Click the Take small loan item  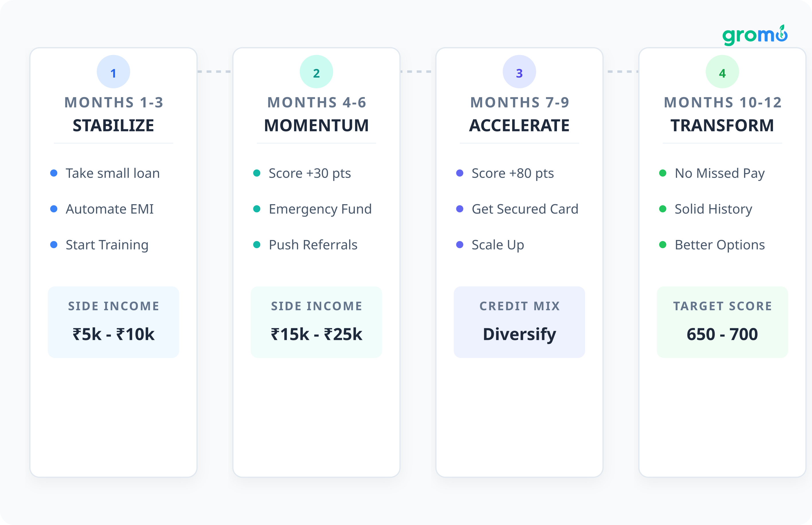[113, 173]
